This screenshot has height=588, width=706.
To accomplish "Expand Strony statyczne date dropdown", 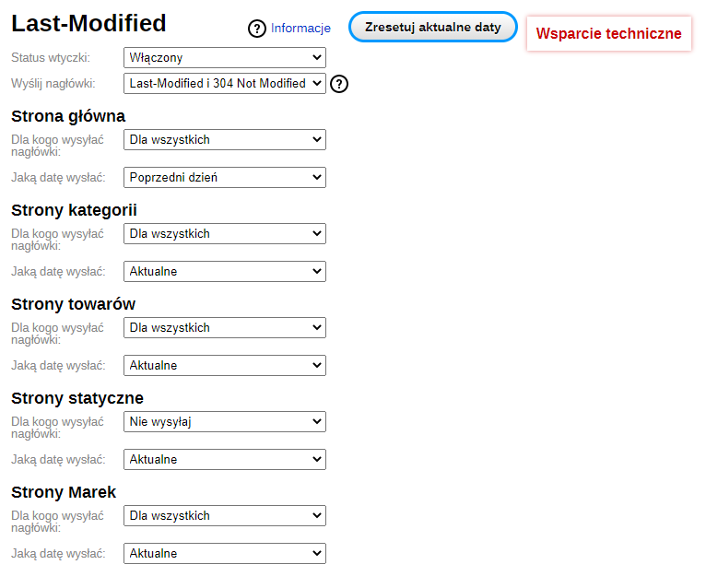I will click(x=225, y=459).
